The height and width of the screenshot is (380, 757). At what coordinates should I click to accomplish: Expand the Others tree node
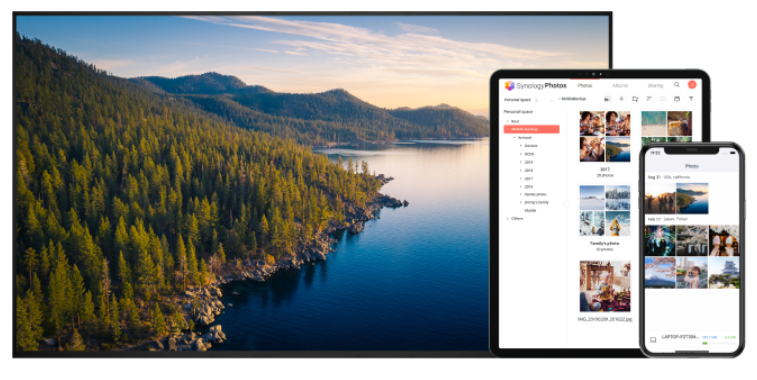(x=507, y=218)
